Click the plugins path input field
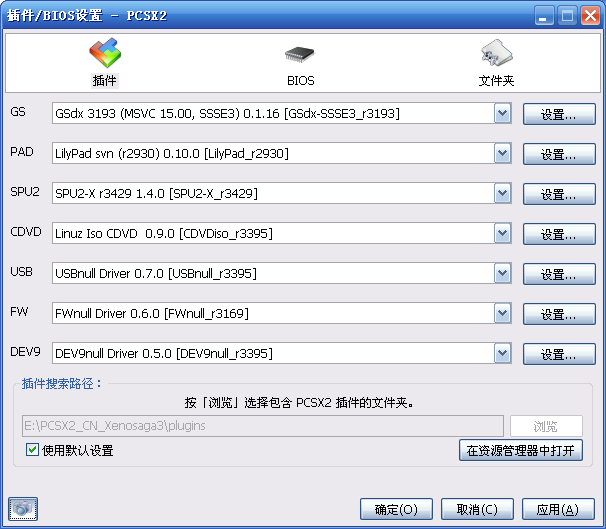Viewport: 606px width, 529px height. point(263,426)
